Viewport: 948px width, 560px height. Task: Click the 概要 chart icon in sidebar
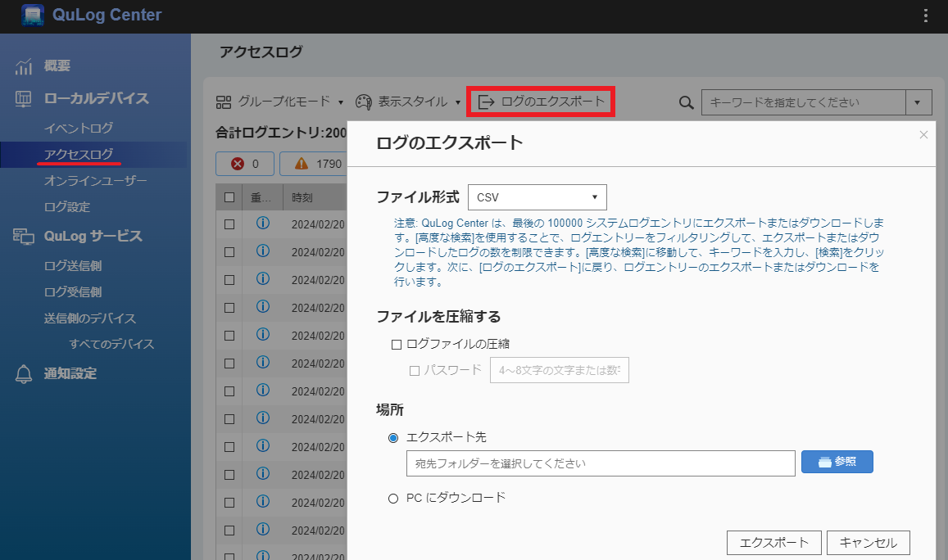point(24,66)
